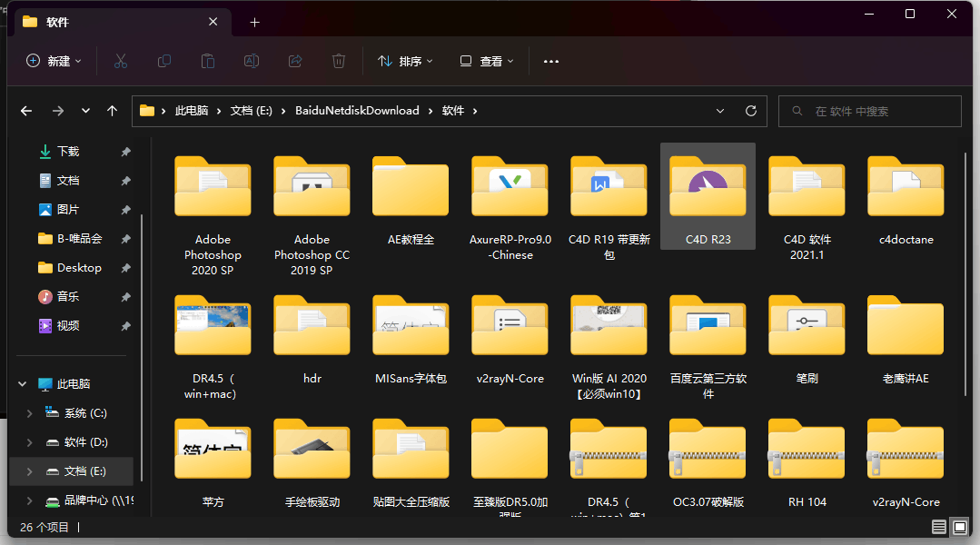Select the RH 104 zipped folder
This screenshot has height=545, width=980.
[x=807, y=464]
